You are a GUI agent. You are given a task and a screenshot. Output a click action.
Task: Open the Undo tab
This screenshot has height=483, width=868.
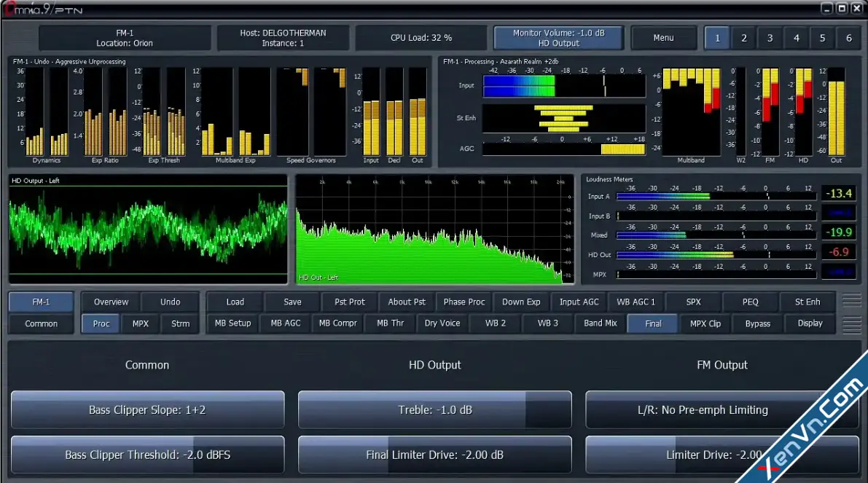[170, 302]
